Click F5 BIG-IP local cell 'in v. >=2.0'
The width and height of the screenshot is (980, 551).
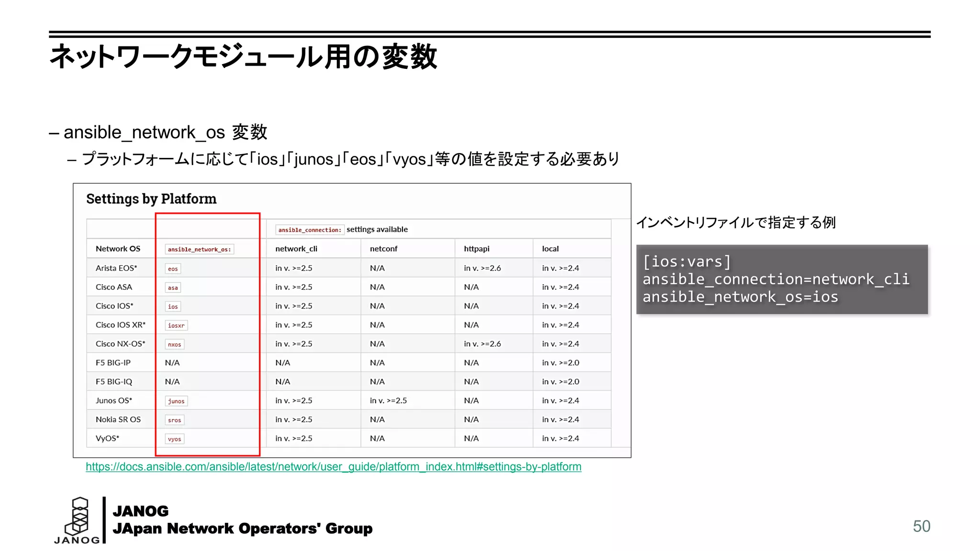(560, 363)
